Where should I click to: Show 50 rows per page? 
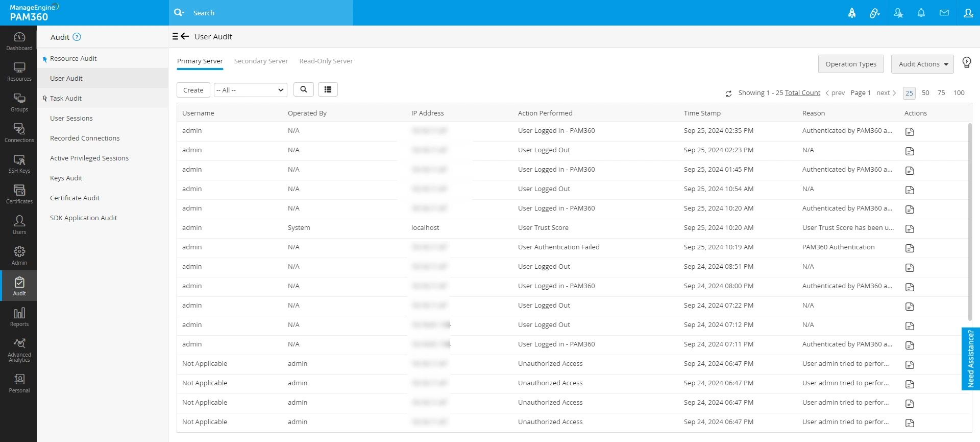925,92
